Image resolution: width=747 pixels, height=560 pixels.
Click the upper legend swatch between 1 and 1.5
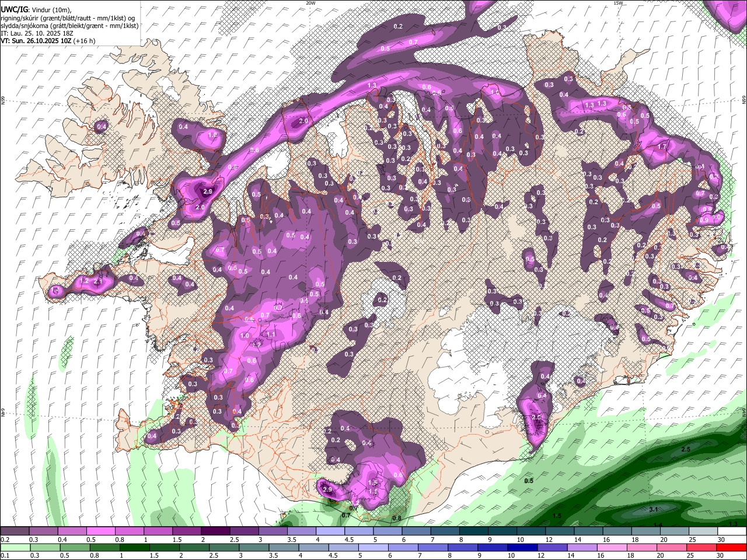[158, 531]
